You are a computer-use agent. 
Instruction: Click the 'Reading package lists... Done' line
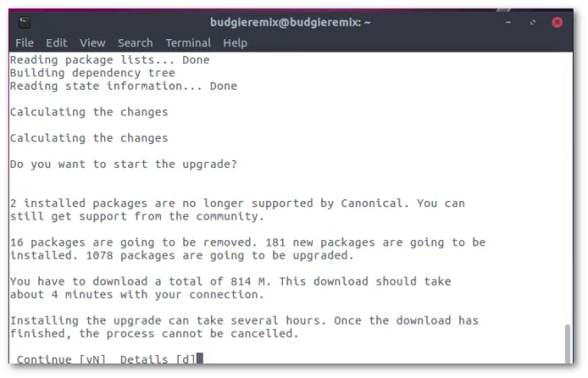pyautogui.click(x=110, y=60)
